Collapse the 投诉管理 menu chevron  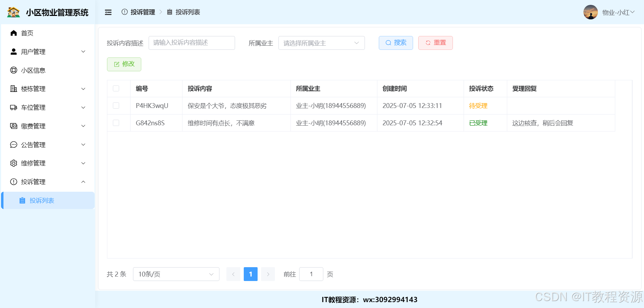[83, 182]
